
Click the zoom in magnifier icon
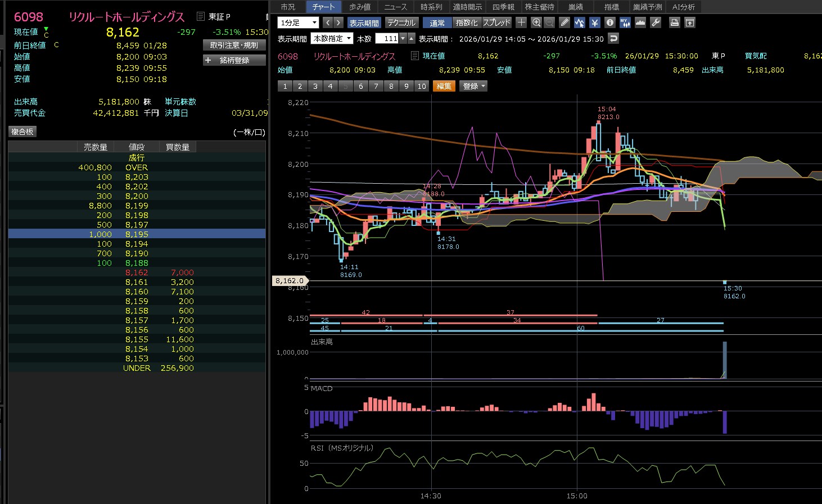pyautogui.click(x=536, y=22)
